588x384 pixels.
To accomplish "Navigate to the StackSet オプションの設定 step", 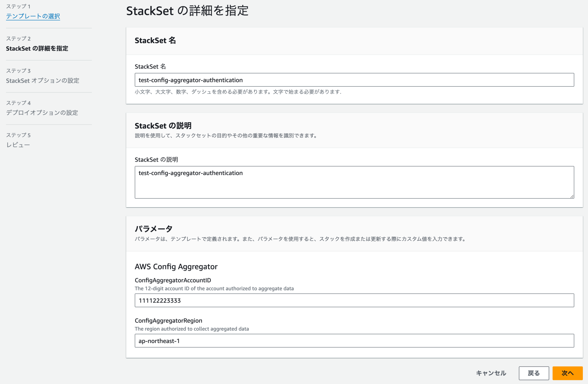I will click(x=43, y=81).
